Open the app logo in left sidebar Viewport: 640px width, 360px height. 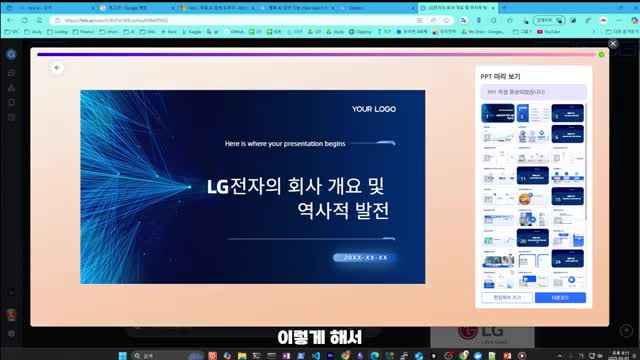click(11, 54)
